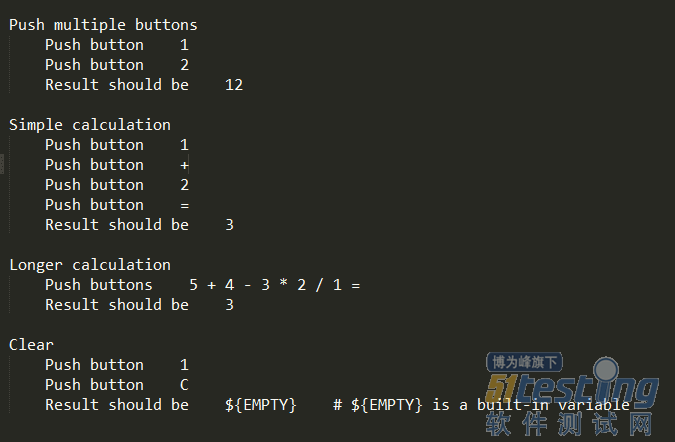Click "Result should be" in the Clear test
This screenshot has height=442, width=675.
coord(117,405)
